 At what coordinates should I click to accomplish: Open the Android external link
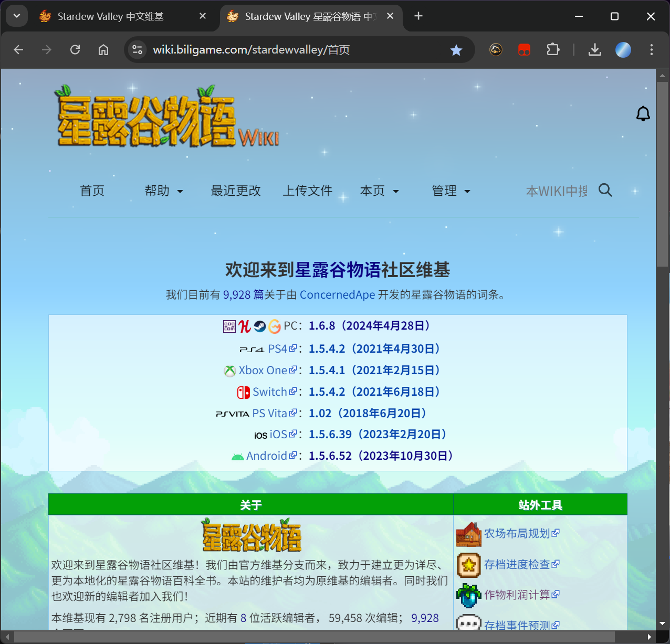[x=271, y=456]
